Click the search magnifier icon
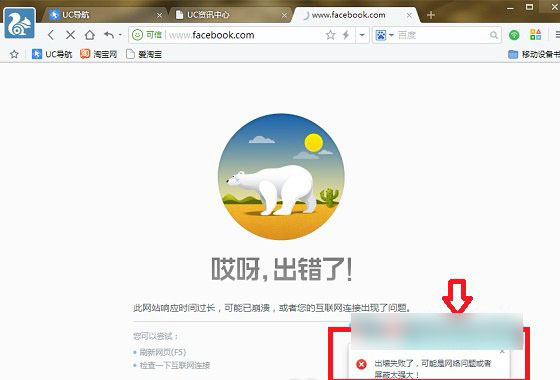Viewport: 560px width, 380px height. click(x=494, y=35)
